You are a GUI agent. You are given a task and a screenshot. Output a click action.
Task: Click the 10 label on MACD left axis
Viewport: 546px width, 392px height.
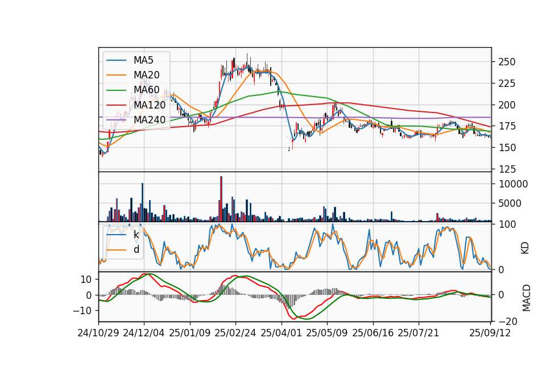coord(86,280)
